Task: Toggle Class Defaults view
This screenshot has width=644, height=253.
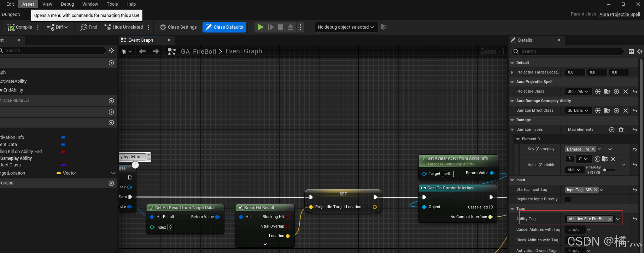Action: [224, 27]
